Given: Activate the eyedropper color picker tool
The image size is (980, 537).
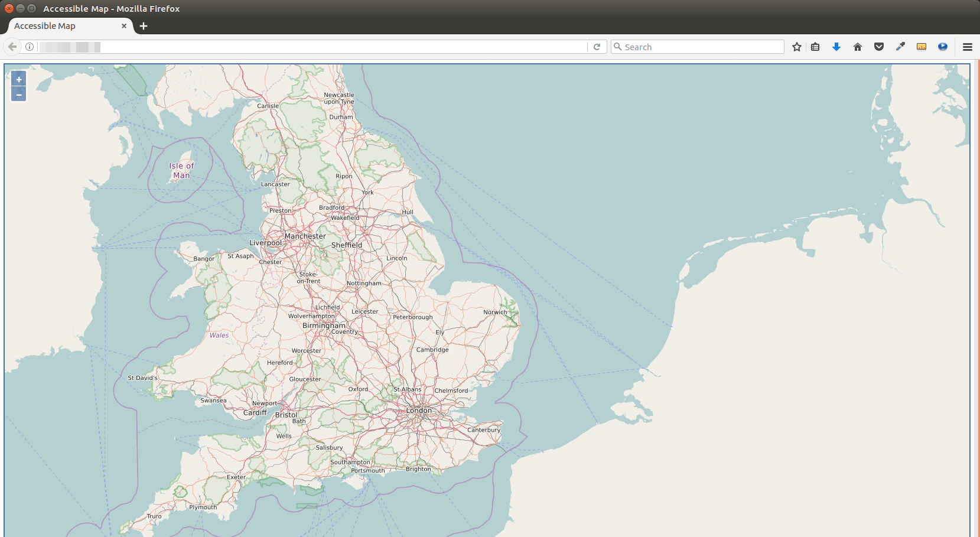Looking at the screenshot, I should pyautogui.click(x=900, y=47).
